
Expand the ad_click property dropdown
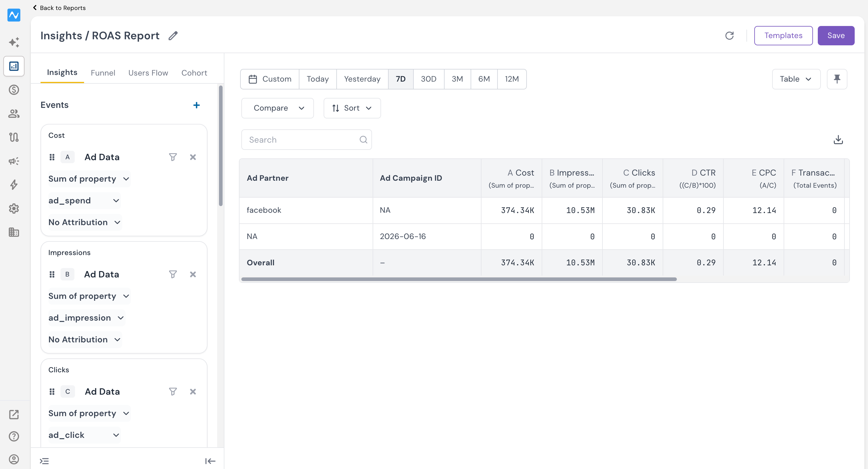(84, 435)
